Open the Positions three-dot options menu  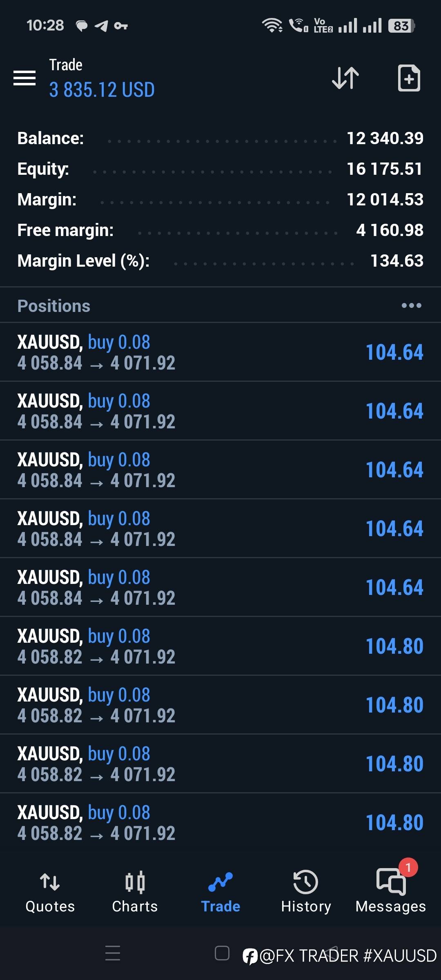(411, 305)
